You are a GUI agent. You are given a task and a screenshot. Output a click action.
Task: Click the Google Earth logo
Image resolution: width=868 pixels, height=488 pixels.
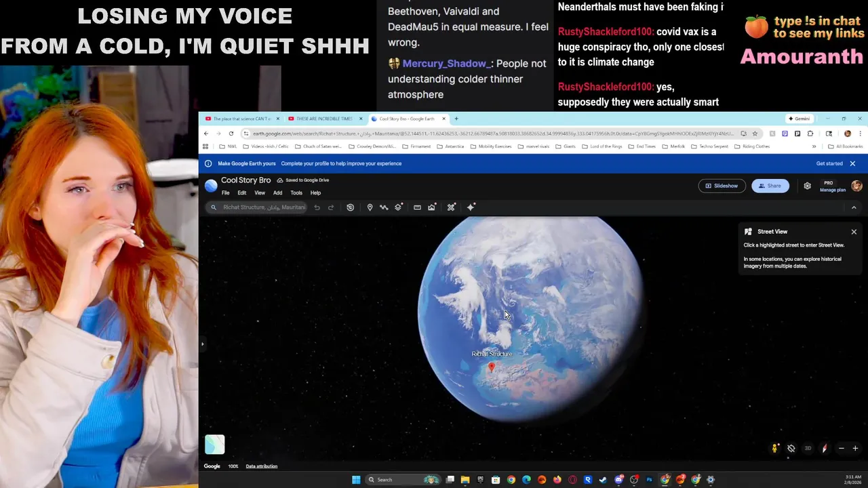pos(211,186)
